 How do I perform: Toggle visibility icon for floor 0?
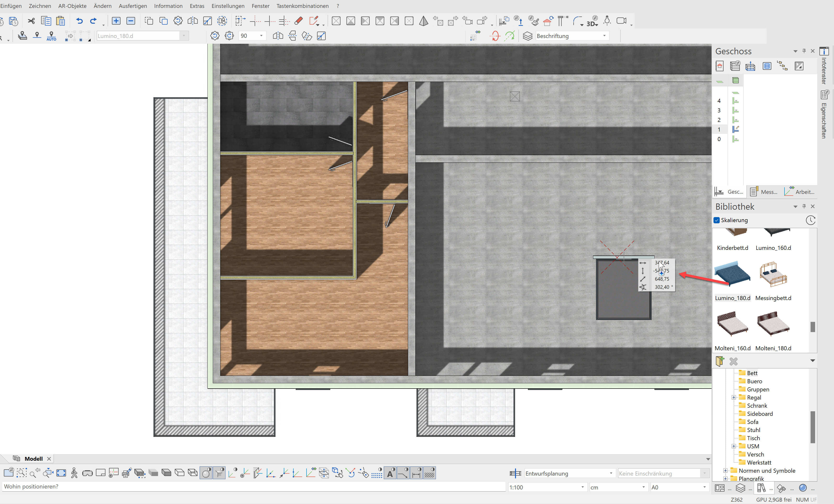tap(735, 139)
